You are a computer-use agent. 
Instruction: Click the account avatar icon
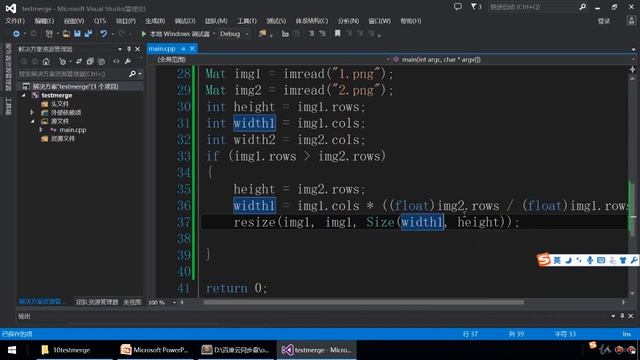pos(631,21)
